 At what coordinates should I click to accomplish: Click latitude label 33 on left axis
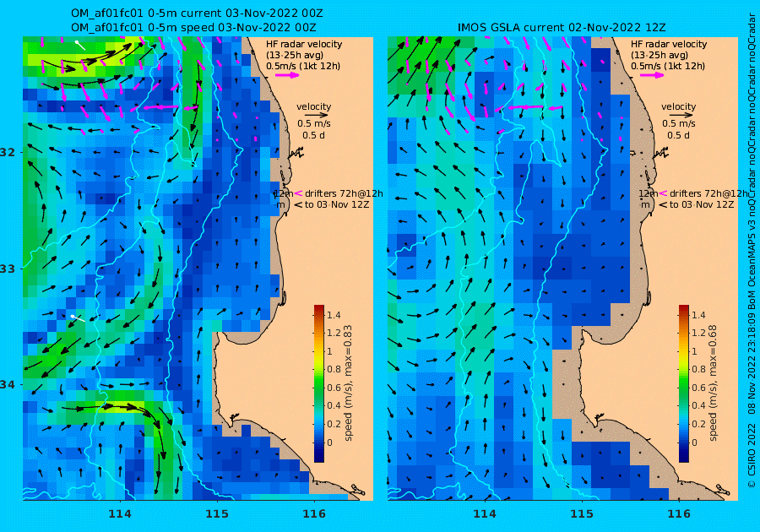(x=8, y=269)
